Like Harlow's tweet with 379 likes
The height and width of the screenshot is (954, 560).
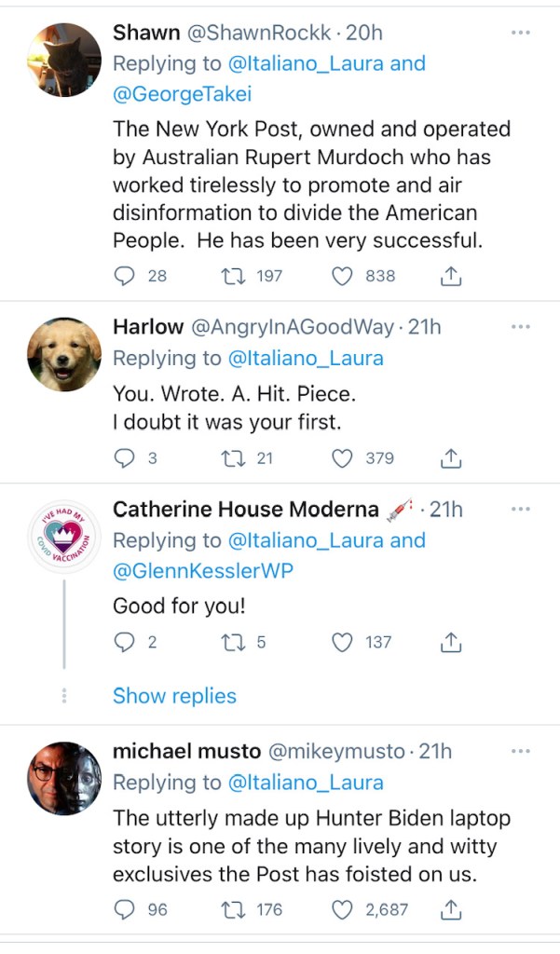pyautogui.click(x=343, y=458)
